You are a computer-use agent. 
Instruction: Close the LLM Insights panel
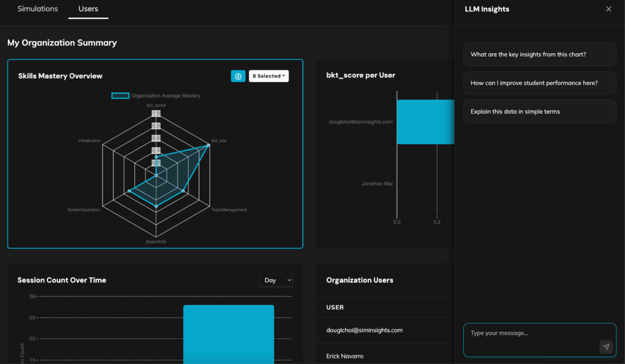click(608, 9)
